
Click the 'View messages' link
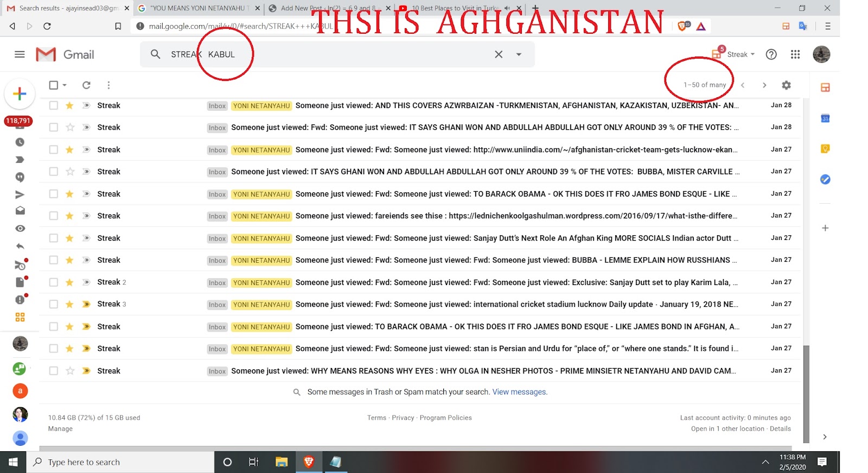click(x=519, y=392)
